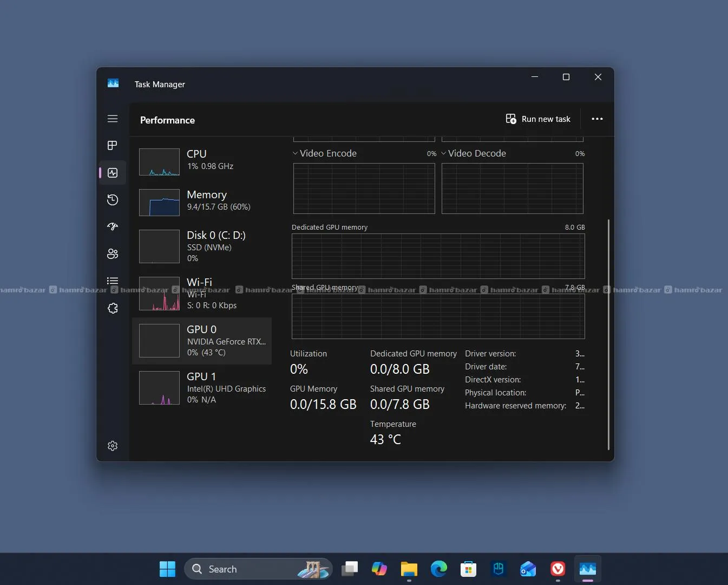
Task: Click the 0.0/15.8 GB GPU Memory value
Action: [323, 405]
